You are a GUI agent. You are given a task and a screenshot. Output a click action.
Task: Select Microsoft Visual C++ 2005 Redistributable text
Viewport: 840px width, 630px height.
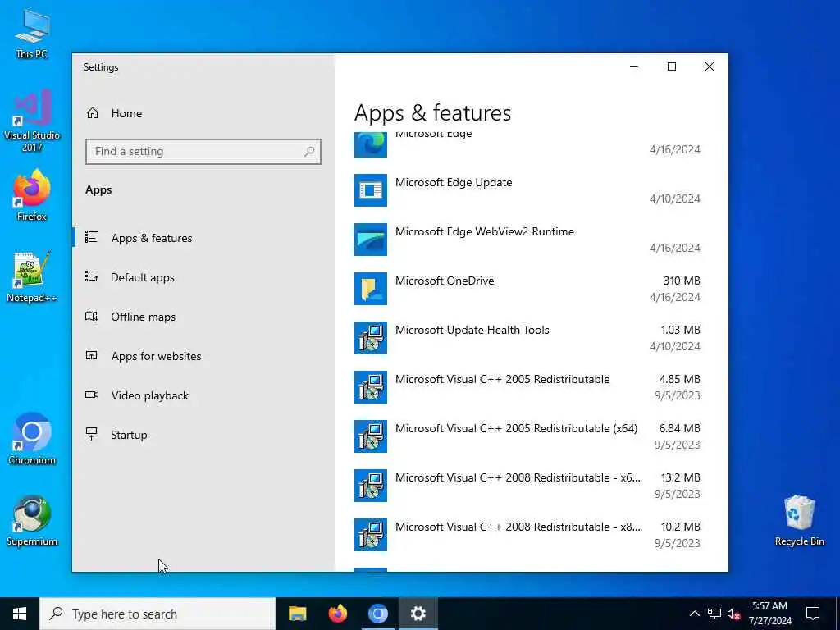click(503, 379)
